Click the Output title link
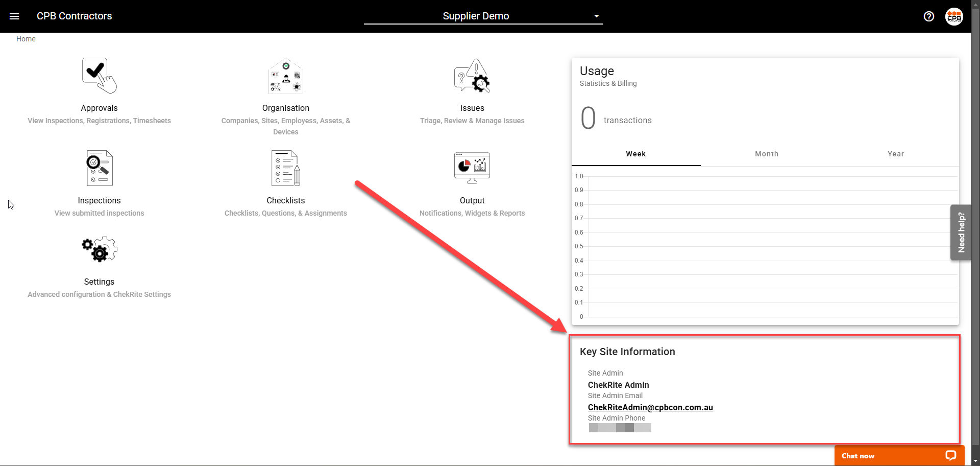980x466 pixels. (x=472, y=200)
